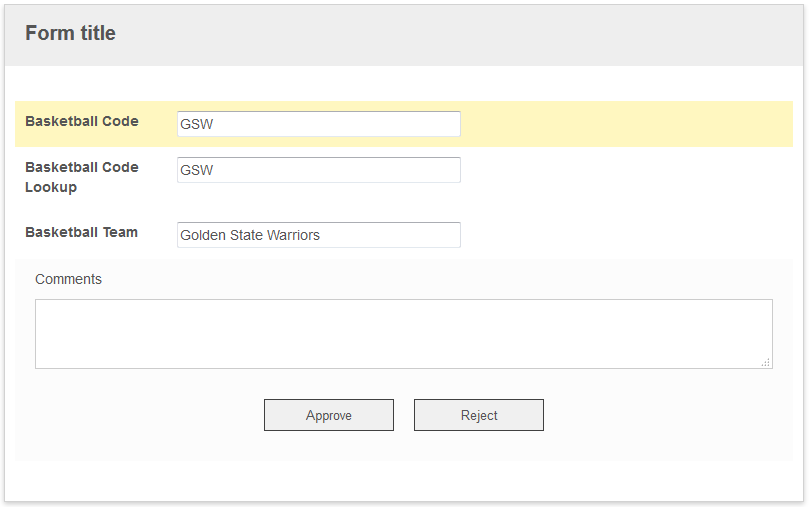Click empty yellow area right of first field

626,124
